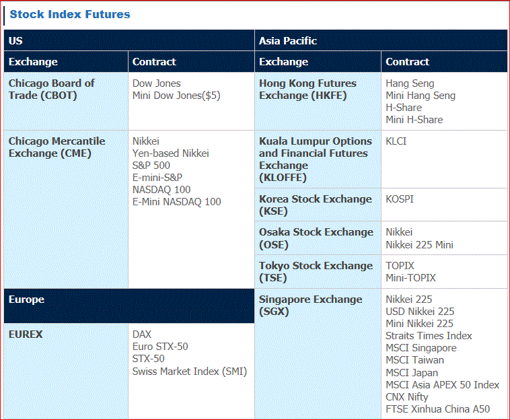This screenshot has width=510, height=420.
Task: Select the Asia Pacific region header
Action: pos(381,40)
